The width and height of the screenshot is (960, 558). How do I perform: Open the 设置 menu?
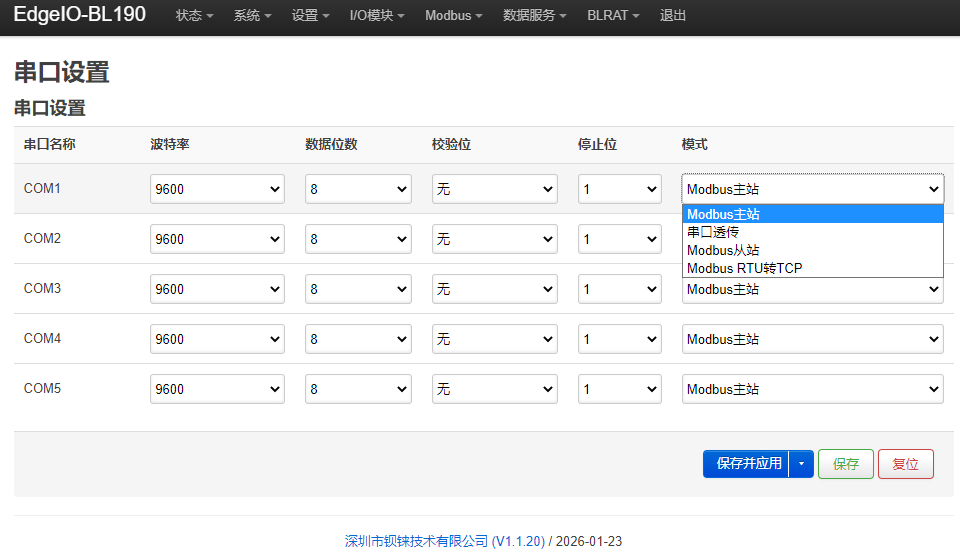pos(310,15)
